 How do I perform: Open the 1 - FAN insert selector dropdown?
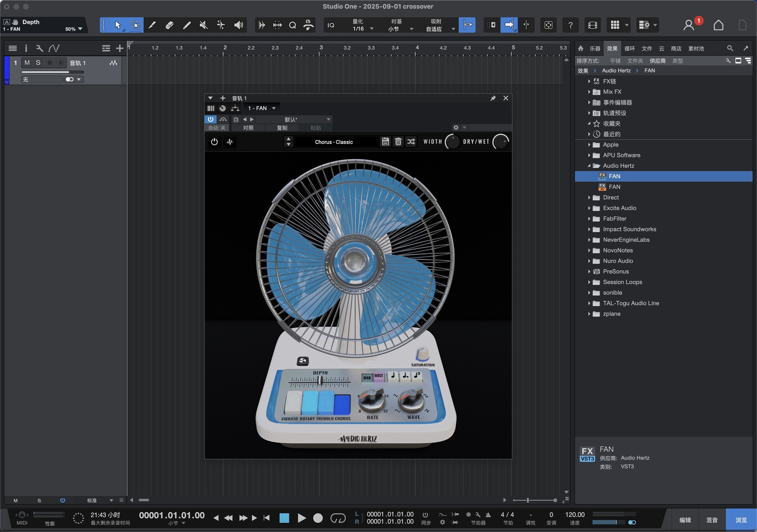point(261,108)
